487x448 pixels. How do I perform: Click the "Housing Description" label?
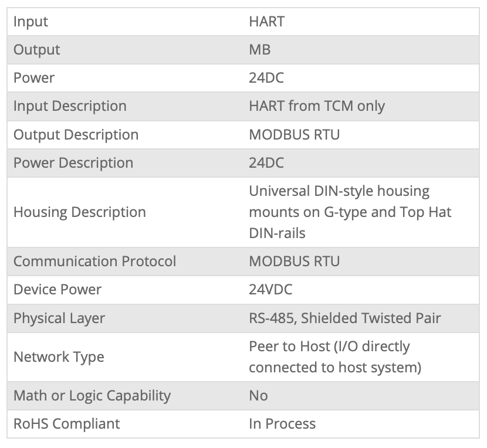click(x=79, y=212)
